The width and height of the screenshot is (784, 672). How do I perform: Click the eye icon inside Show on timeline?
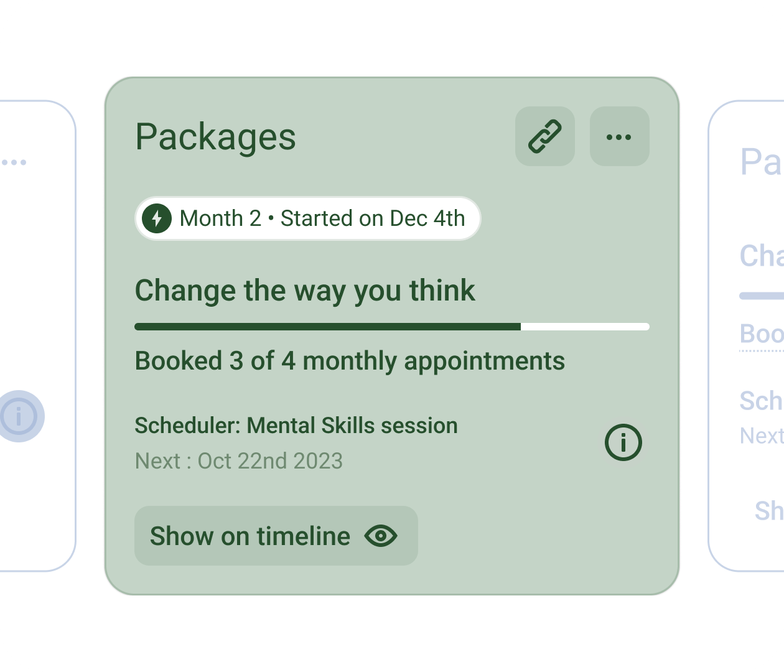[x=381, y=536]
